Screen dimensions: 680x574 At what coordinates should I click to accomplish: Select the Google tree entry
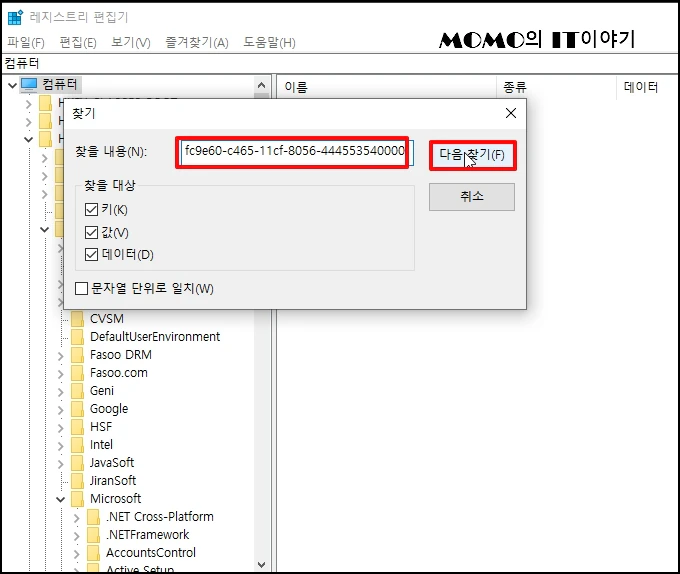(109, 409)
